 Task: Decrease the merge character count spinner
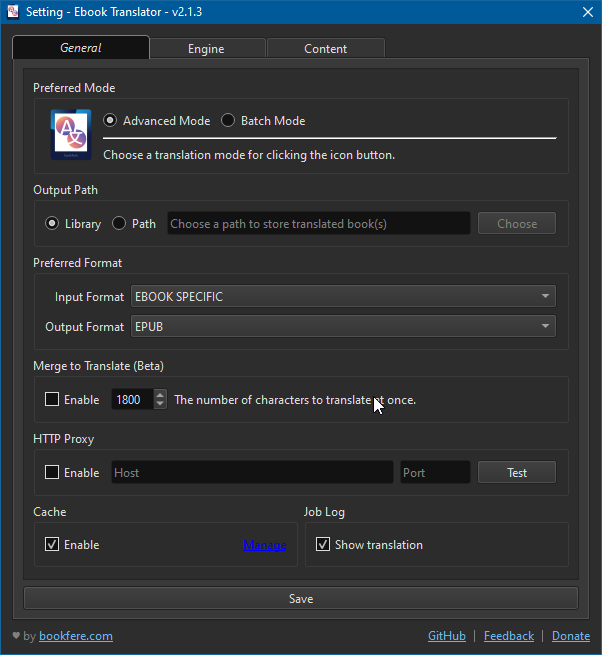(x=160, y=404)
